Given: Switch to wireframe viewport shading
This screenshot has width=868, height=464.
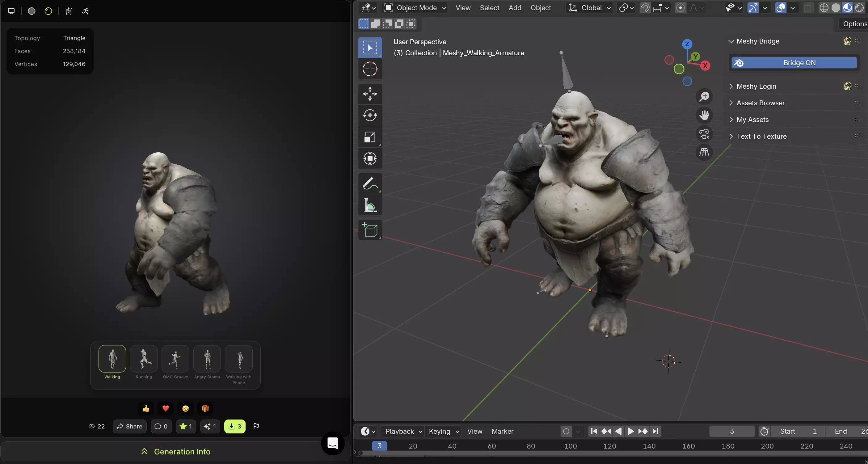Looking at the screenshot, I should (824, 8).
